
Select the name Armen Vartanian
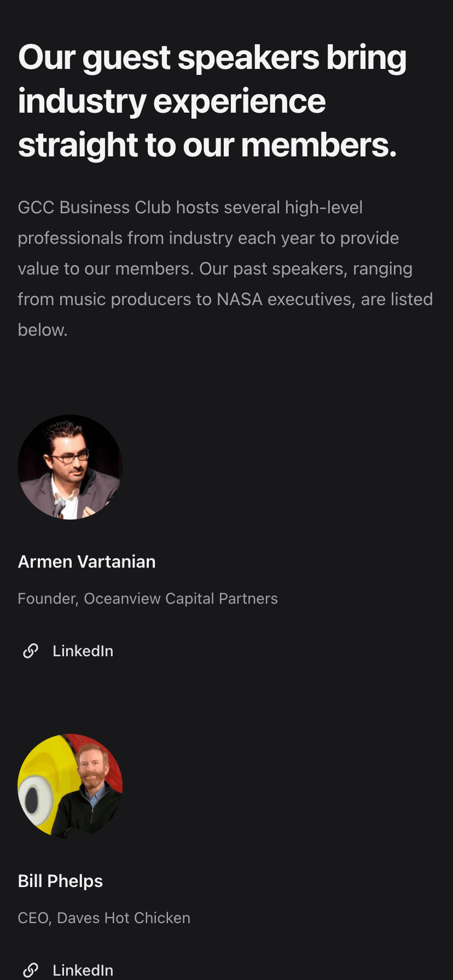86,562
